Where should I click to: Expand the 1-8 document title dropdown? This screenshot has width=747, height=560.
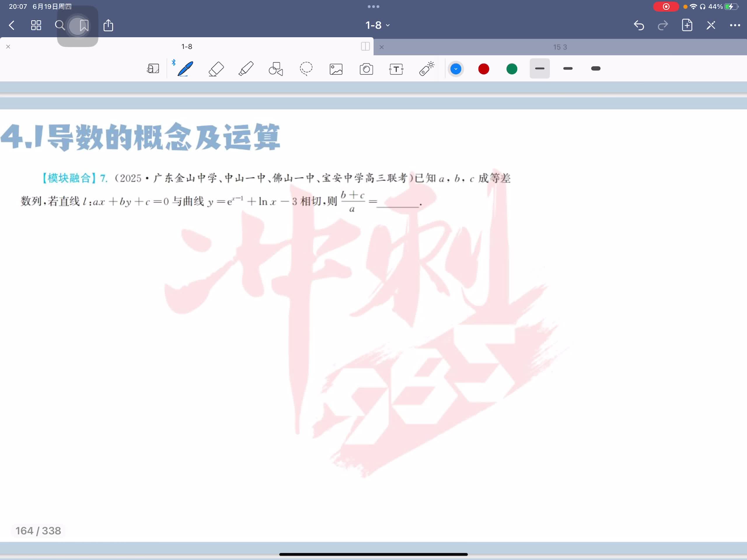(x=377, y=25)
